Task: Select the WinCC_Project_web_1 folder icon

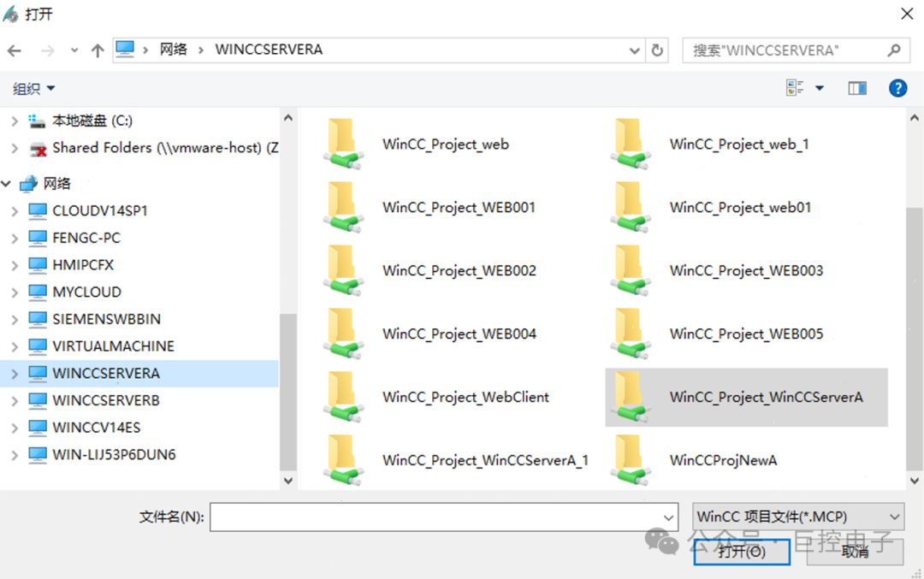Action: pos(630,144)
